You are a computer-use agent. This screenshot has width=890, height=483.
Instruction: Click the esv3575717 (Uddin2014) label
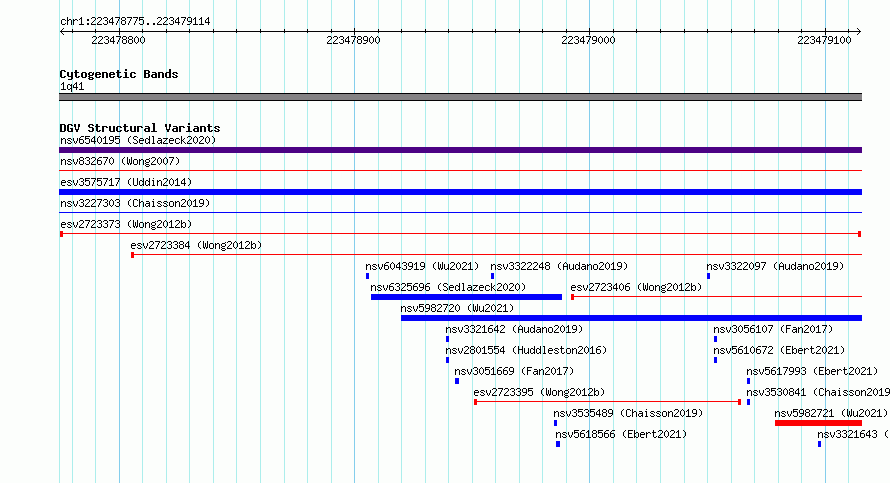point(126,182)
